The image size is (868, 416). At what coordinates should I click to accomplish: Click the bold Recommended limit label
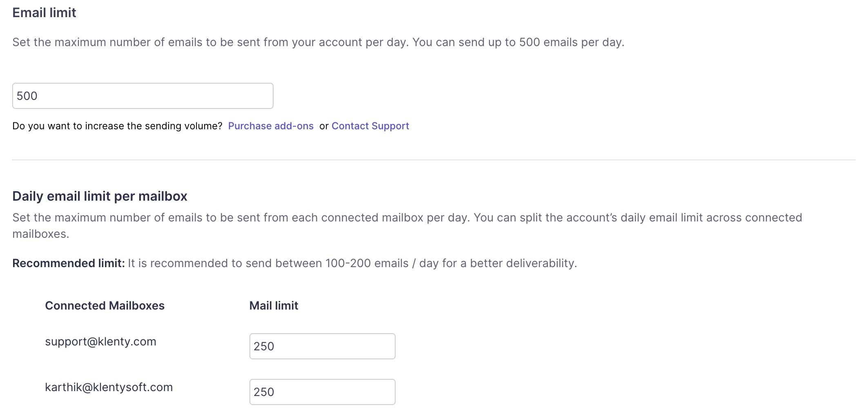click(x=68, y=263)
